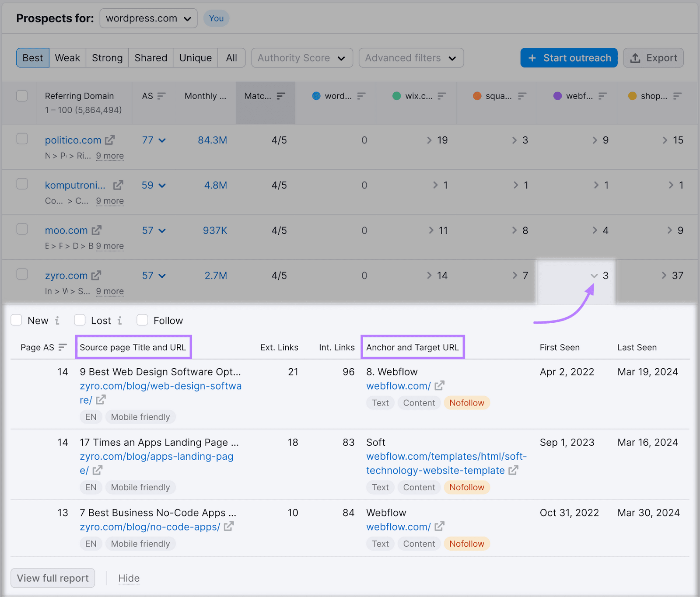The image size is (700, 597).
Task: Click the Nofollow tag on the Webflow backlink
Action: click(x=466, y=402)
